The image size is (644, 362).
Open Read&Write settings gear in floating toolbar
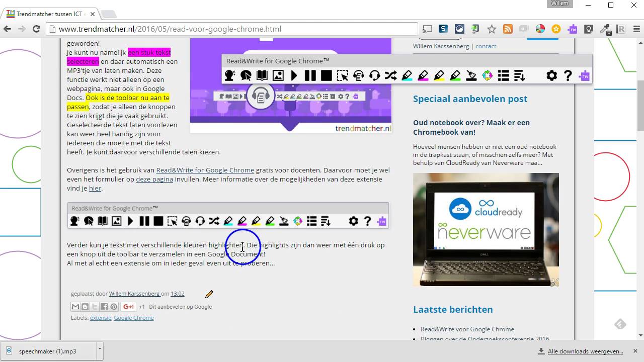click(x=551, y=76)
